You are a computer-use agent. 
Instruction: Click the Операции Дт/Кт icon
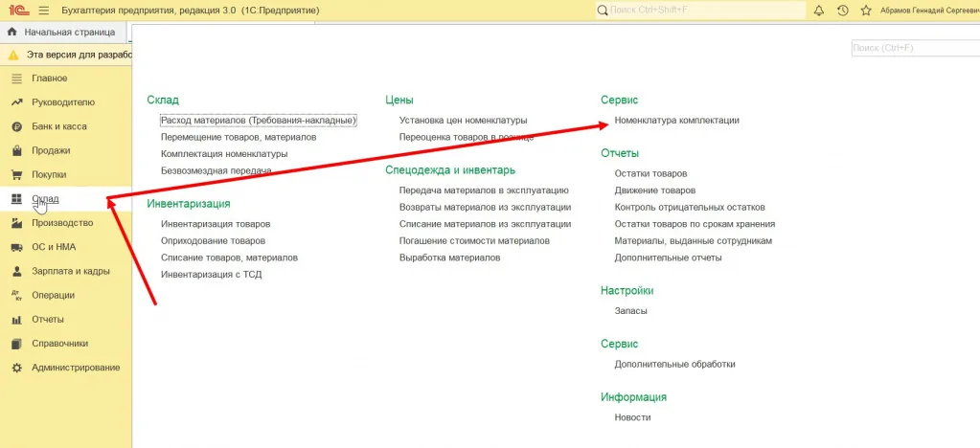pyautogui.click(x=17, y=295)
